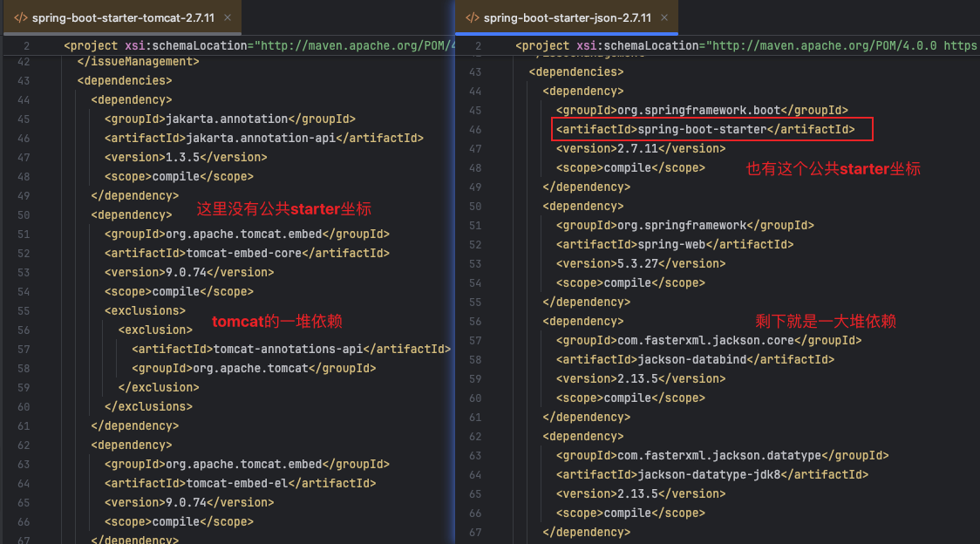This screenshot has width=980, height=544.
Task: Close the spring-boot-starter-json-2.7.11 tab
Action: coord(664,17)
